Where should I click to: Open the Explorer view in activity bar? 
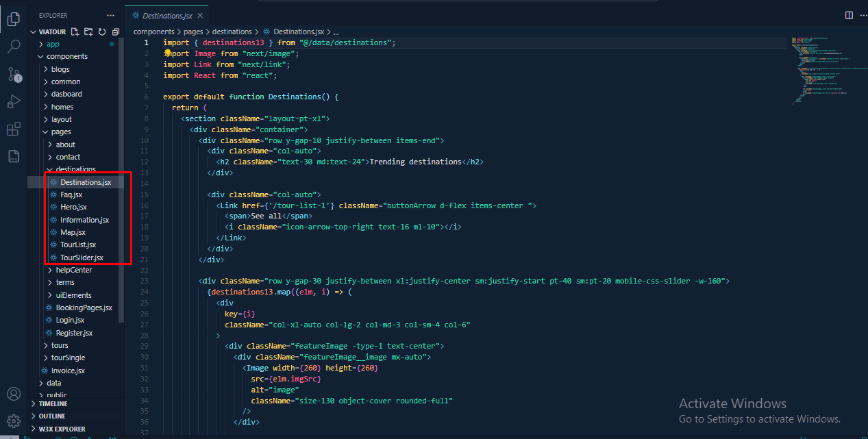pos(13,19)
